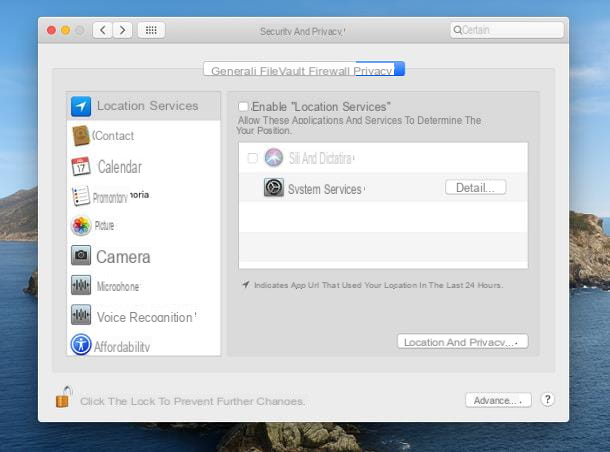Select the Voice Recognition row label
The height and width of the screenshot is (452, 610).
pyautogui.click(x=146, y=317)
